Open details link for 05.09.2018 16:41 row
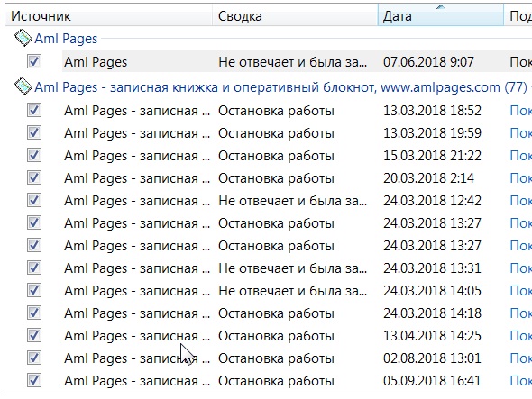532x399 pixels. tap(521, 381)
